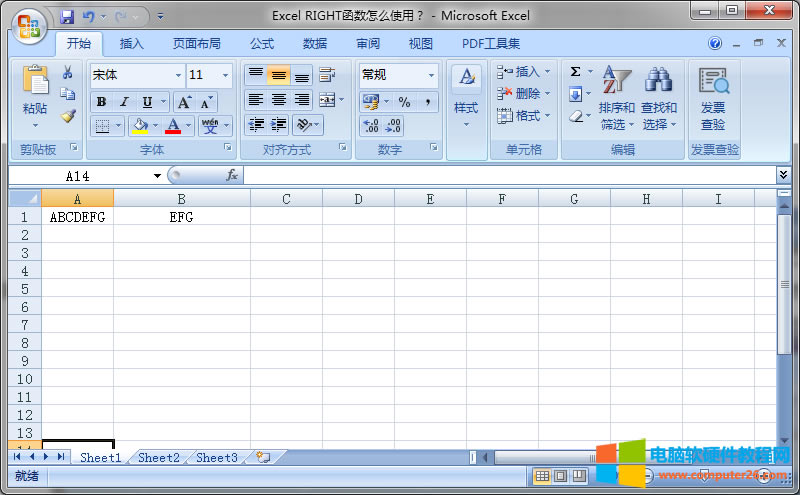Click the Clear eraser icon

pos(576,116)
